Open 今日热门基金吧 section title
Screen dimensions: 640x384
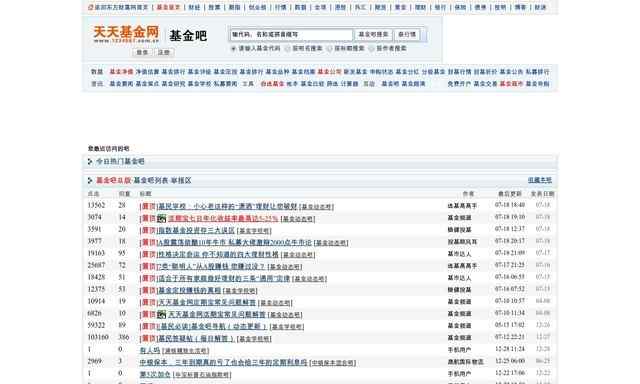click(x=120, y=162)
